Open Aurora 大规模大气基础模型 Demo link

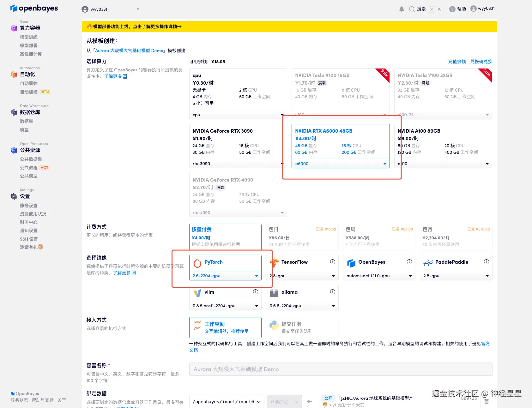(x=129, y=51)
